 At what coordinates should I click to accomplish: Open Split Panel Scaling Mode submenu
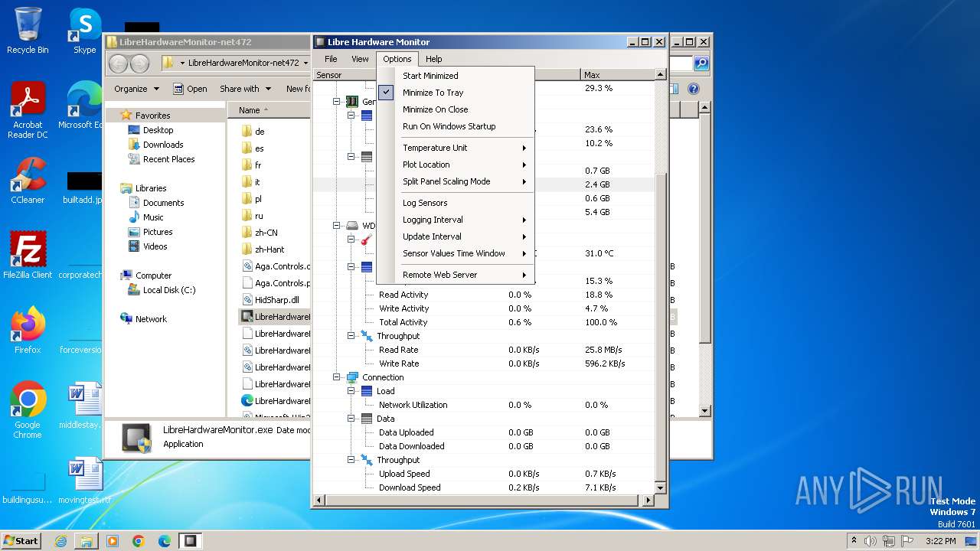tap(455, 181)
